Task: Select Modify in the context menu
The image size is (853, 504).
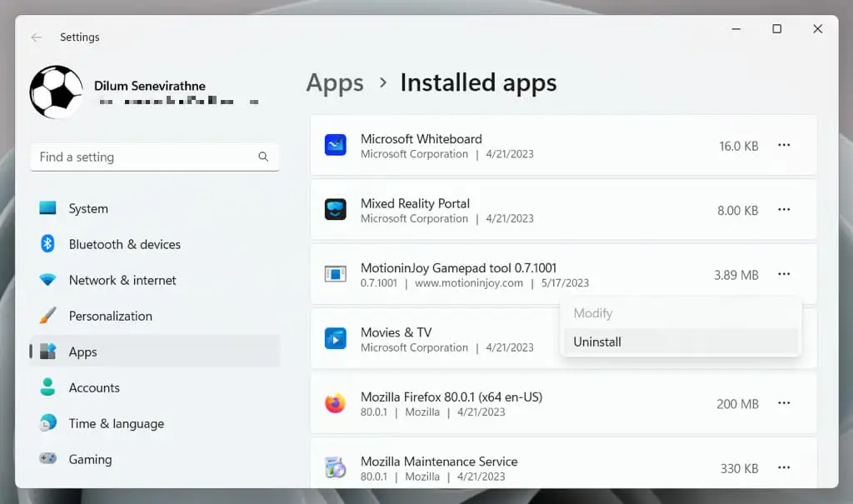Action: [x=593, y=313]
